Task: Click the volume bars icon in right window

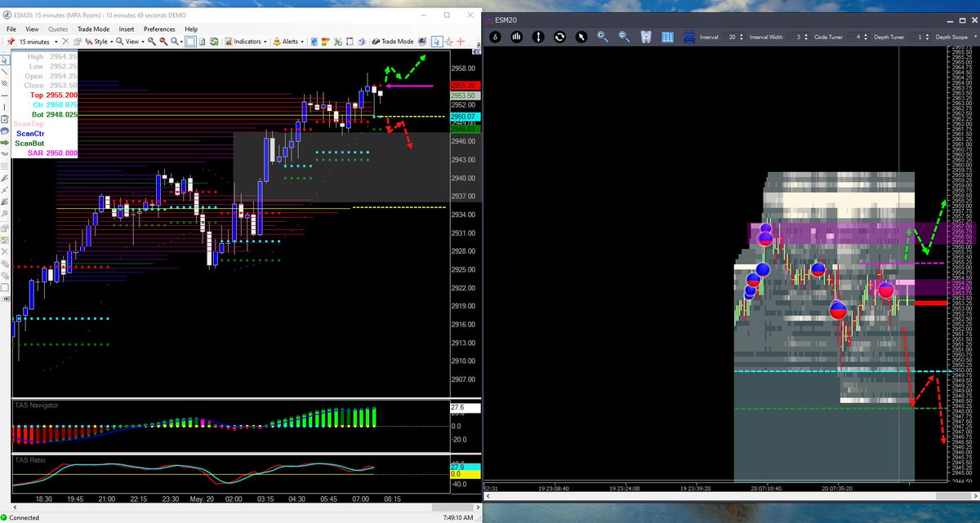Action: pyautogui.click(x=516, y=37)
